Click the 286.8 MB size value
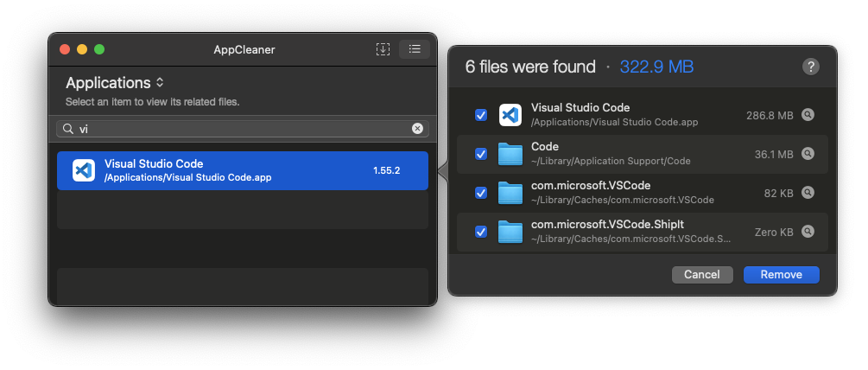Image resolution: width=868 pixels, height=370 pixels. tap(770, 116)
